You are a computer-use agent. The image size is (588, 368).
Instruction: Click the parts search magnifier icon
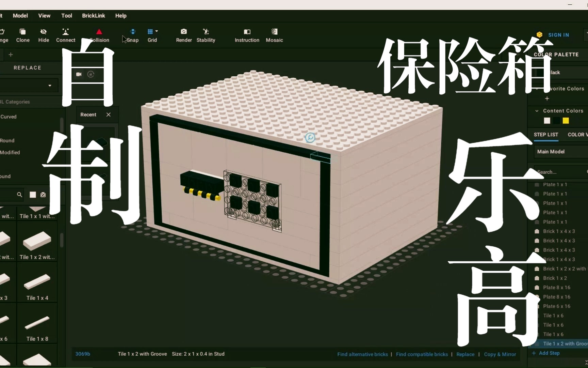tap(19, 195)
